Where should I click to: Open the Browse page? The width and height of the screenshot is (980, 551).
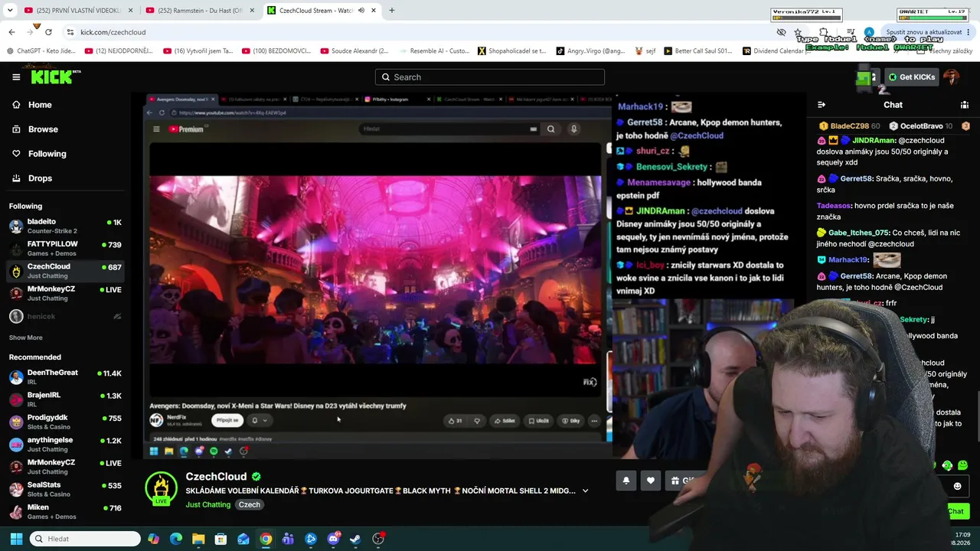(43, 129)
